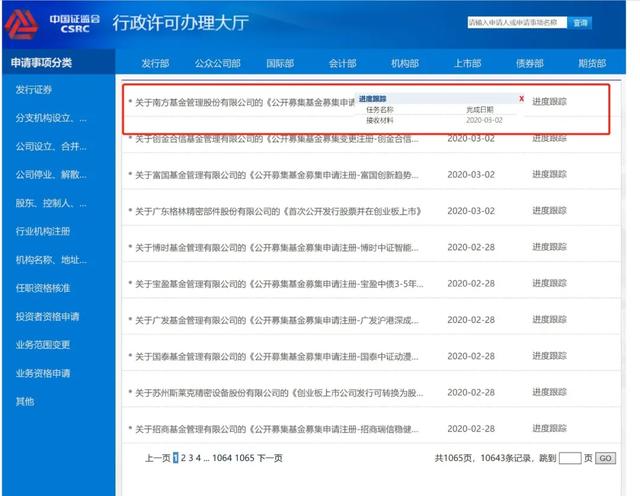Jump to page 3 in pagination
This screenshot has width=640, height=496.
point(191,458)
